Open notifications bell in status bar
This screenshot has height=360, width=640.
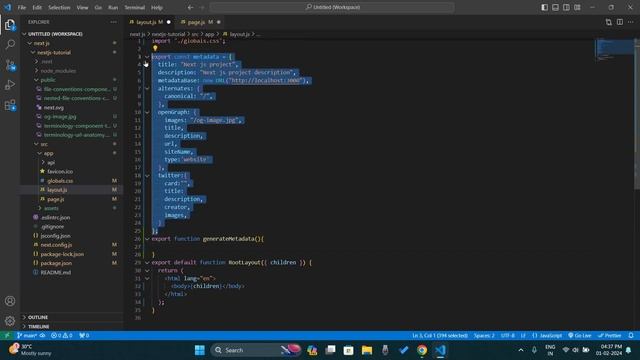(631, 336)
